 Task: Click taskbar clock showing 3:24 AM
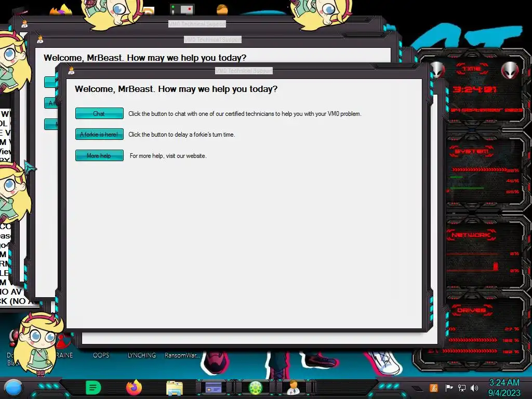(504, 388)
